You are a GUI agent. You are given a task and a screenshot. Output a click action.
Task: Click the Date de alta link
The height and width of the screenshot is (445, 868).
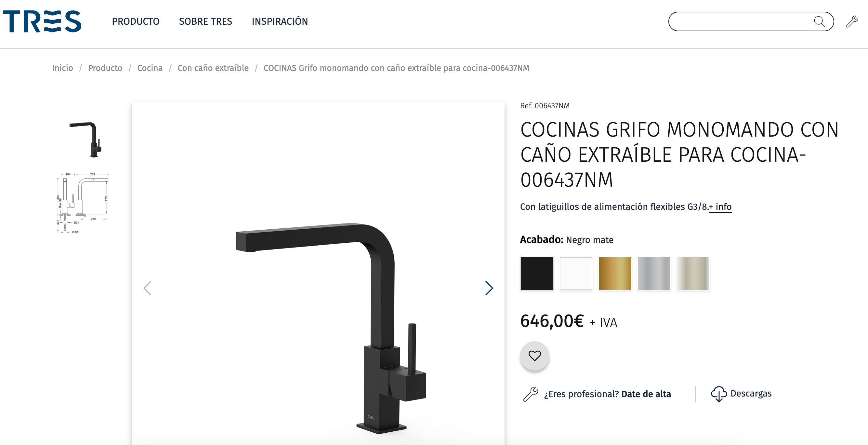[646, 394]
